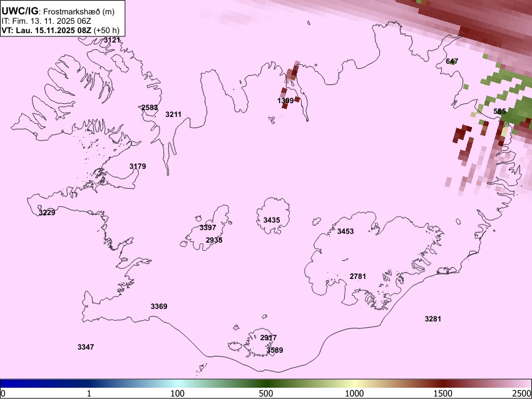532x399 pixels.
Task: Click the colorbar label 2500
Action: pyautogui.click(x=523, y=393)
